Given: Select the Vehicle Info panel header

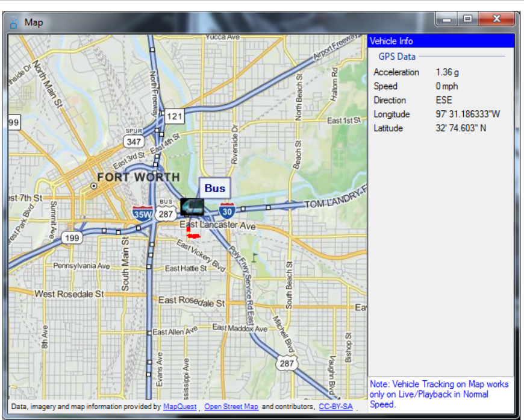Looking at the screenshot, I should click(441, 41).
